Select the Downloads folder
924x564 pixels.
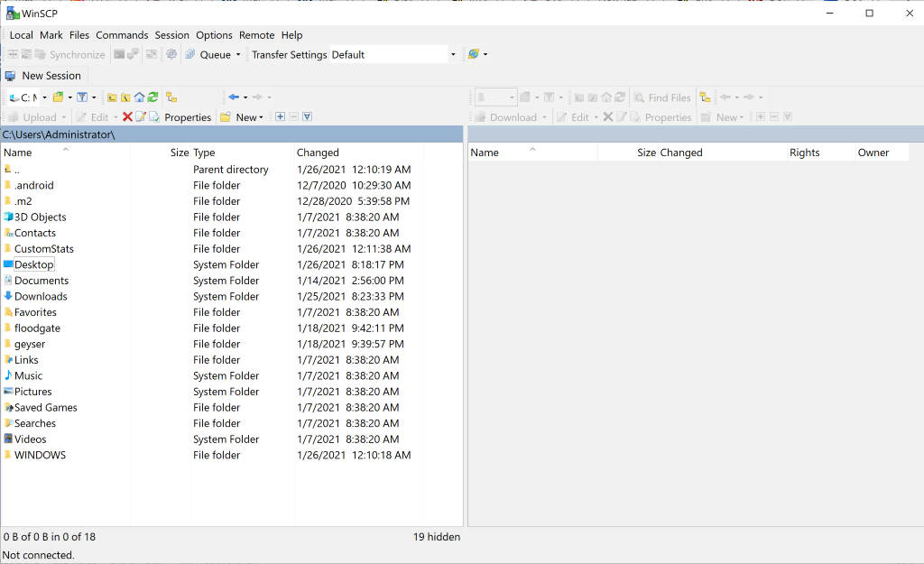(x=41, y=297)
